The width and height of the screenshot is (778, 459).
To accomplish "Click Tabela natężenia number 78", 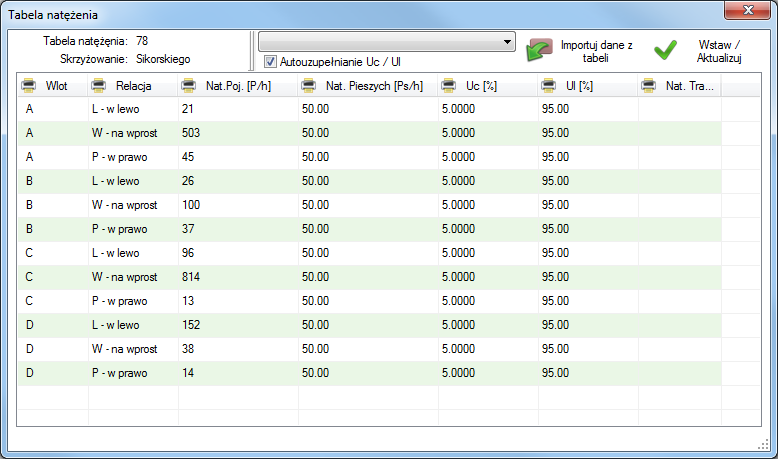I will [x=142, y=41].
